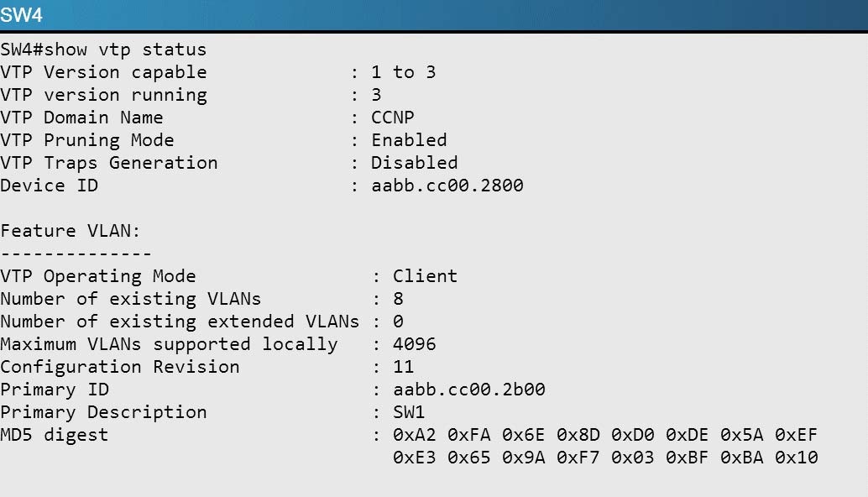Click the VTP Operating Mode Client value
Viewport: 868px width, 497px height.
point(425,276)
